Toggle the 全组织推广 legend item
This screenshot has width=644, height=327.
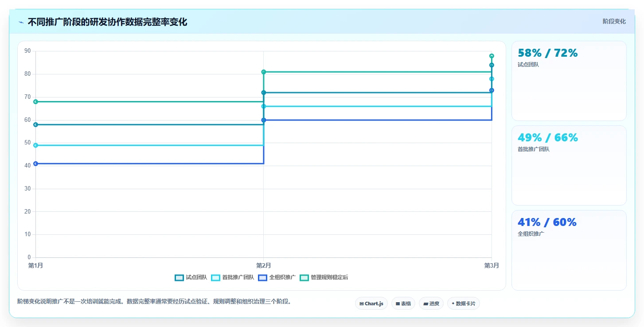[x=277, y=277]
